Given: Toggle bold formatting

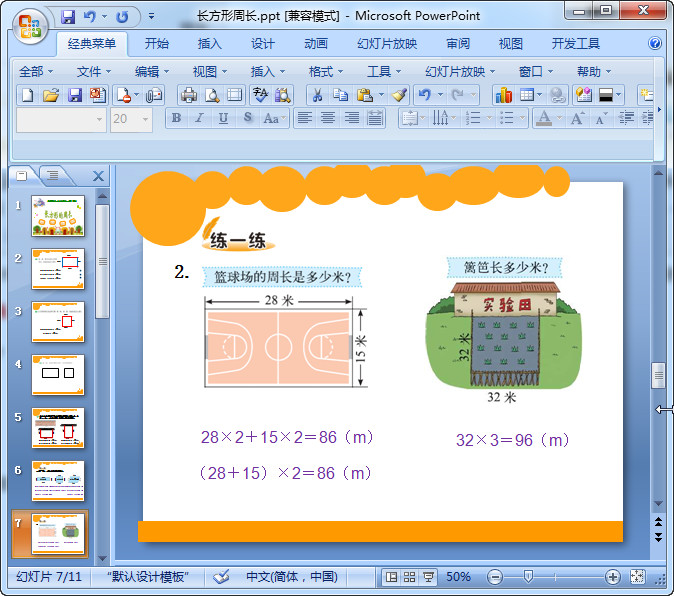Looking at the screenshot, I should pyautogui.click(x=176, y=118).
